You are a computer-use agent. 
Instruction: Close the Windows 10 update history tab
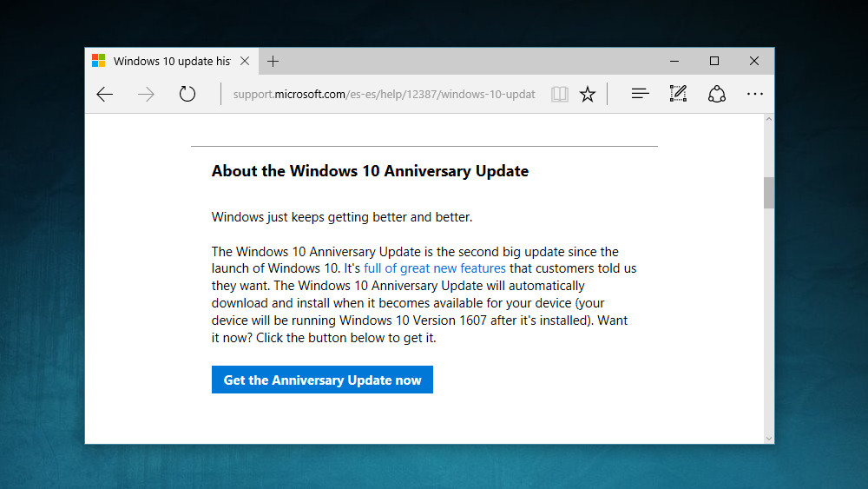click(245, 61)
